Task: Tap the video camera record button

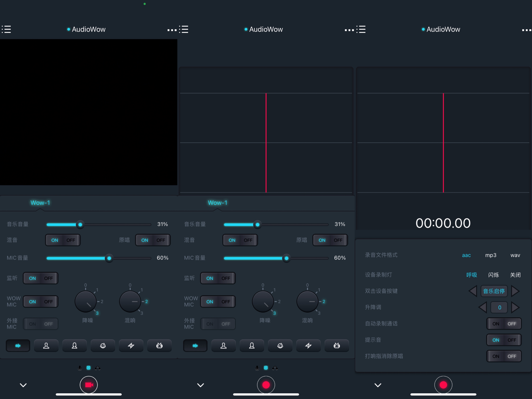Action: pyautogui.click(x=89, y=385)
